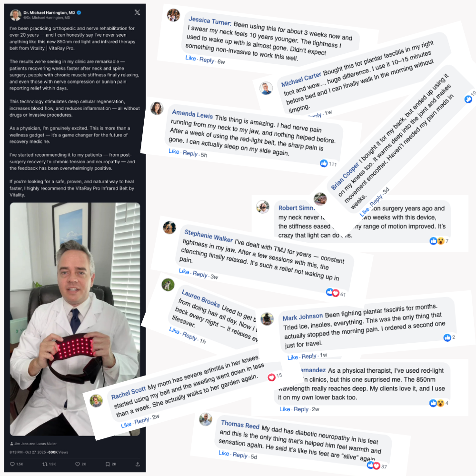Click Reply under Mark Johnson's comment
The image size is (476, 476).
click(x=309, y=356)
